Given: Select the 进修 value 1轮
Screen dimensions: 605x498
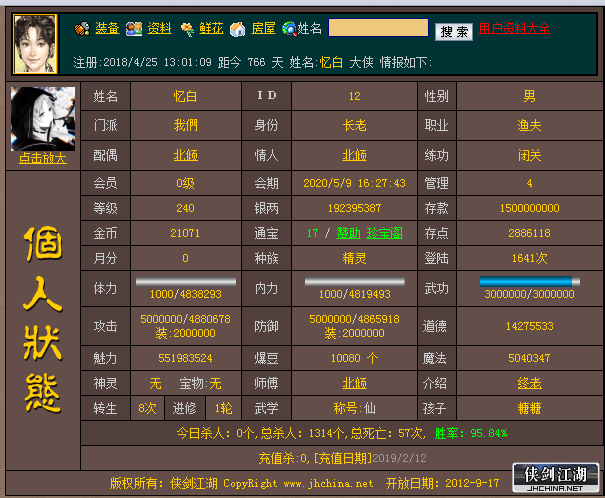Looking at the screenshot, I should [x=224, y=408].
